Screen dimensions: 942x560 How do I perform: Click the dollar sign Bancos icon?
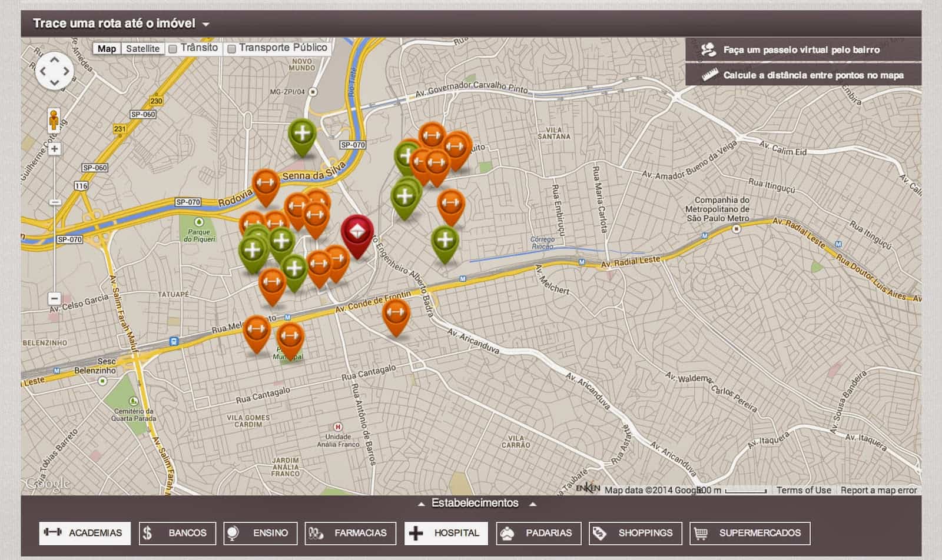coord(147,533)
